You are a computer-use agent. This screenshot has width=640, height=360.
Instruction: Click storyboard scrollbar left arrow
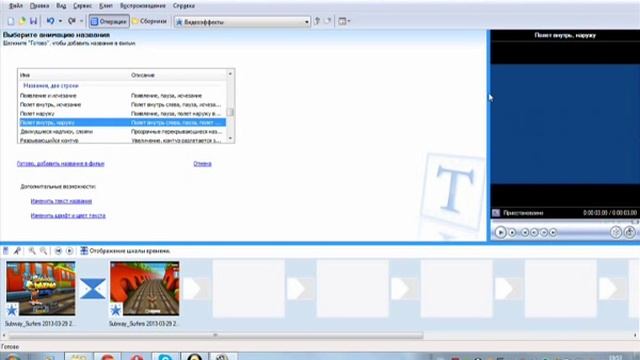(x=4, y=336)
